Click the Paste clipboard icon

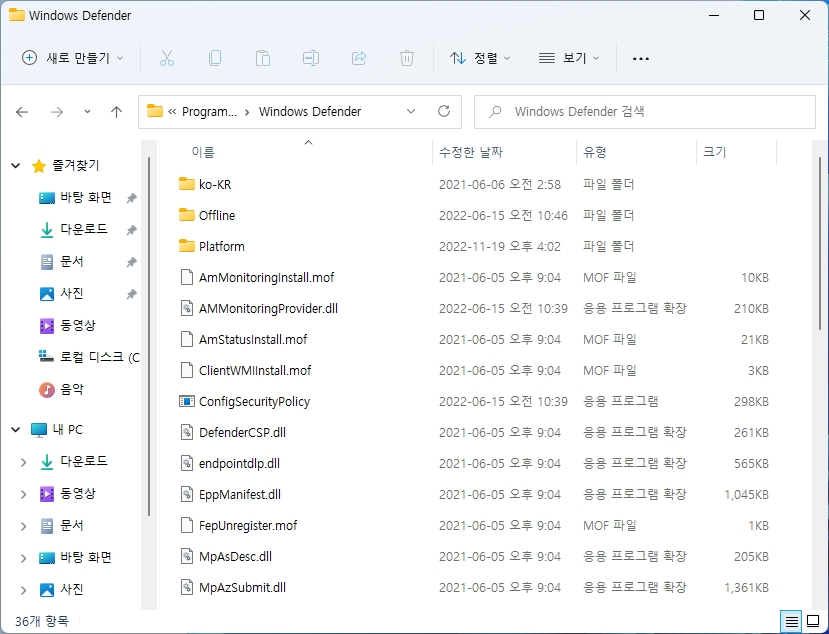coord(263,58)
